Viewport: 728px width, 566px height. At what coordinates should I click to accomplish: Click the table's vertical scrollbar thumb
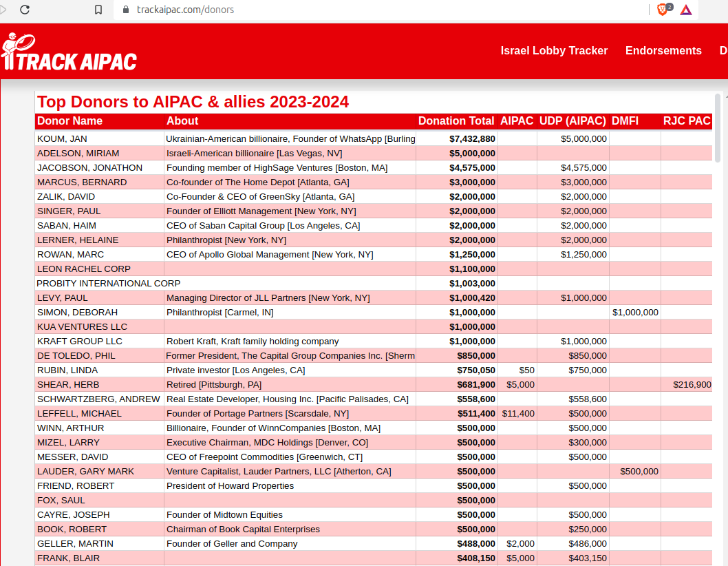pyautogui.click(x=717, y=128)
